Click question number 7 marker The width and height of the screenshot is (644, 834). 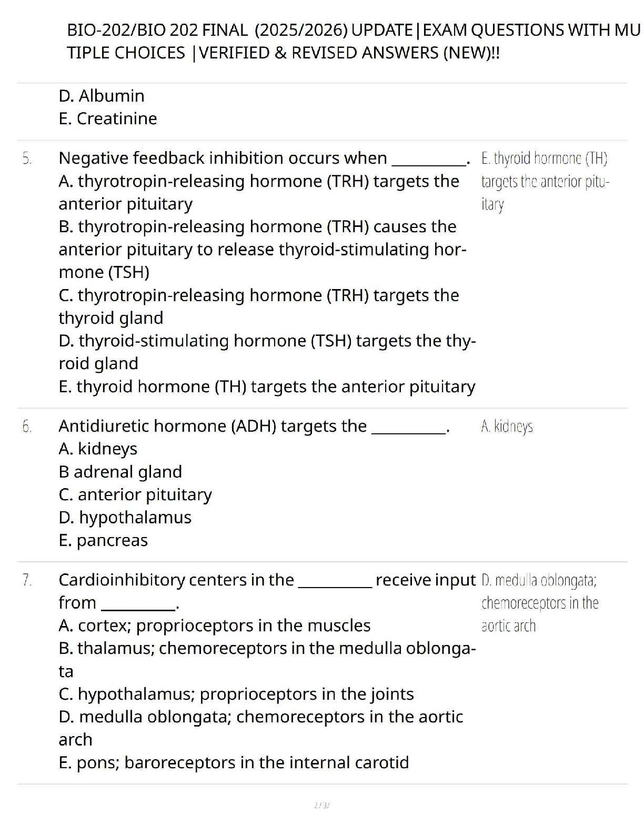27,580
